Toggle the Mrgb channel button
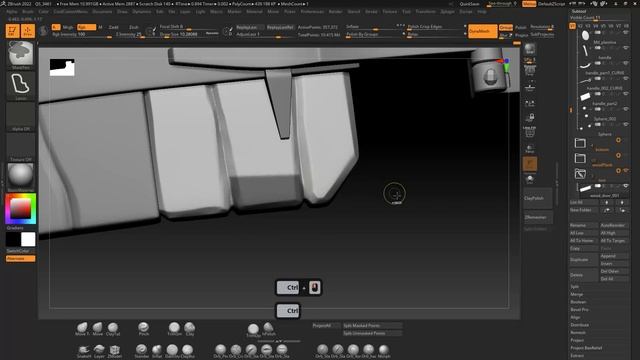Screen dimensions: 640x360 pyautogui.click(x=68, y=27)
